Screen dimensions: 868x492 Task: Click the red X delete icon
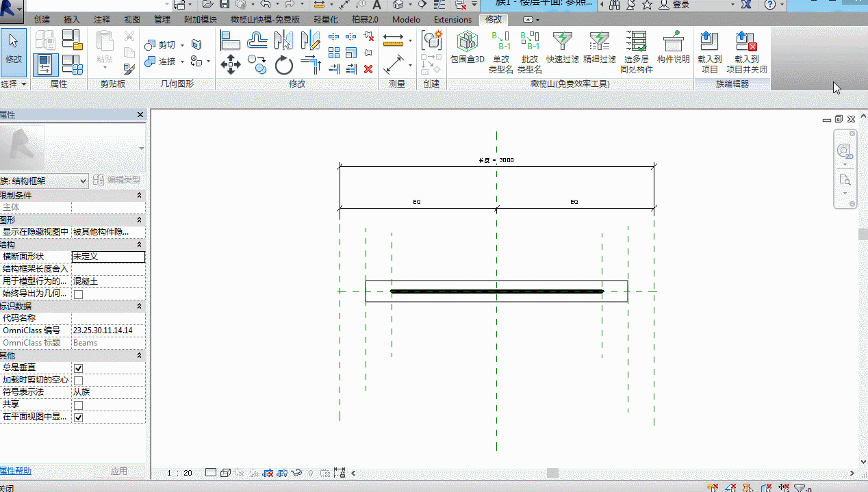click(x=368, y=68)
